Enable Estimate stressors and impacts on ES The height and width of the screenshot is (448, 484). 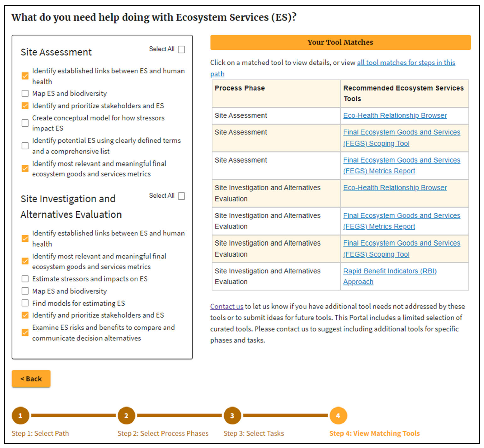click(x=25, y=279)
